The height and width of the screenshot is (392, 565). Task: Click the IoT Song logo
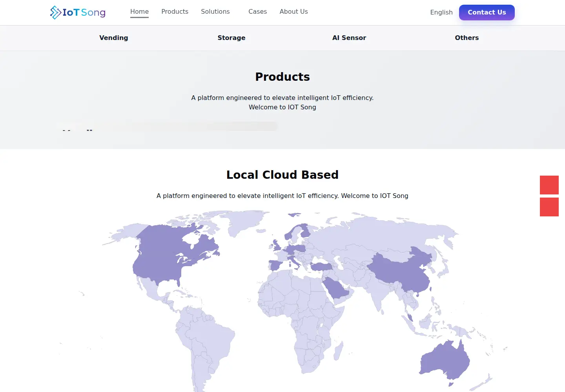(x=78, y=13)
